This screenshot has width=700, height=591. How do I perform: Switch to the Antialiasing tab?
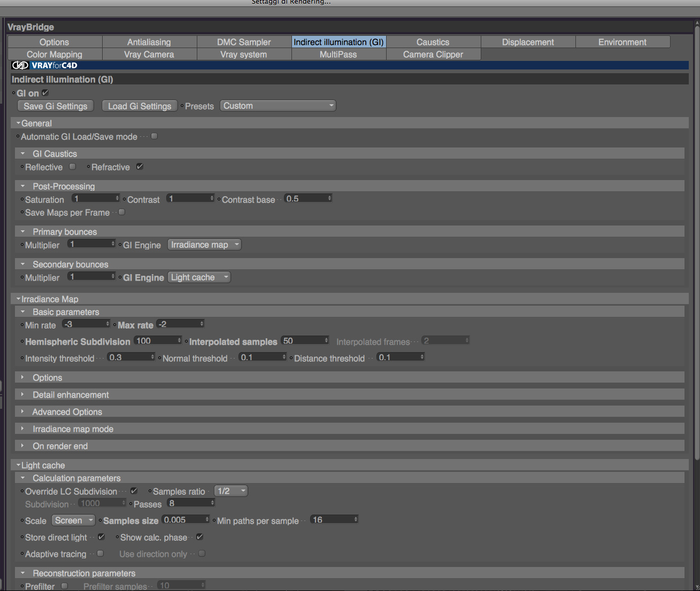[149, 42]
